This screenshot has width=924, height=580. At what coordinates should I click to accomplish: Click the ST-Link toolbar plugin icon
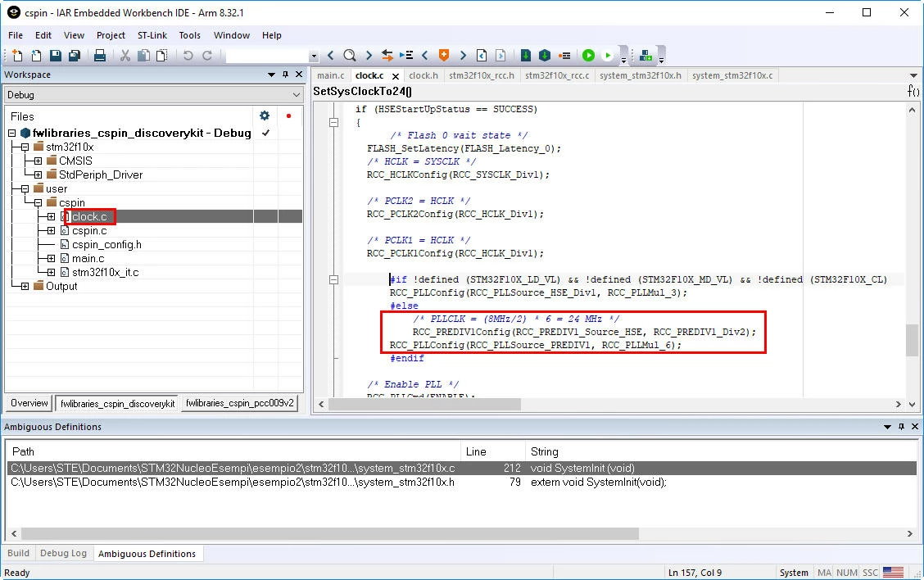[645, 56]
